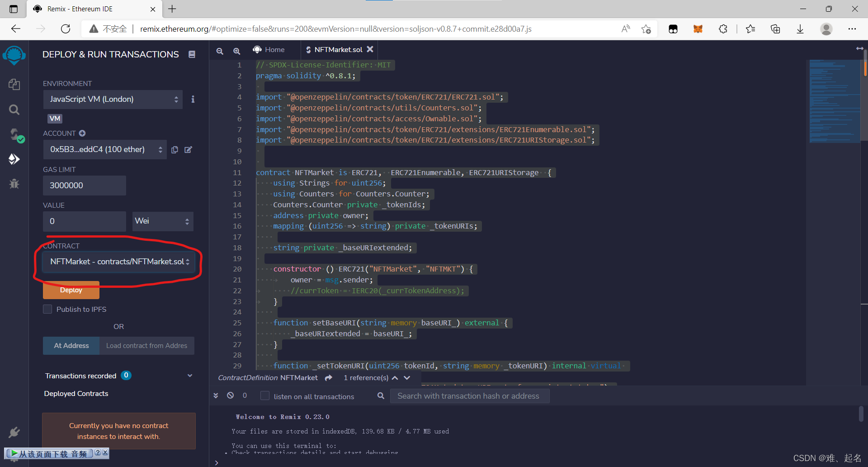
Task: Show environment info via the info icon
Action: (x=193, y=99)
